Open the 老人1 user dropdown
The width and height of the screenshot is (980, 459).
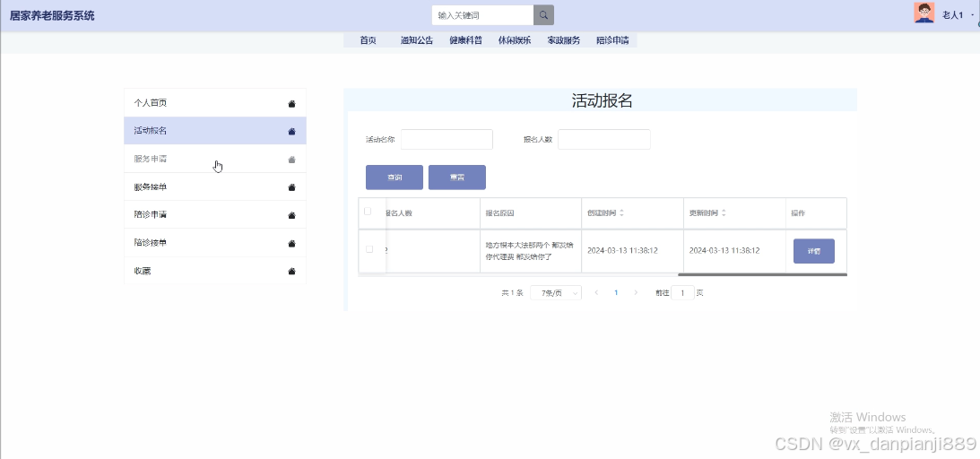[x=958, y=15]
